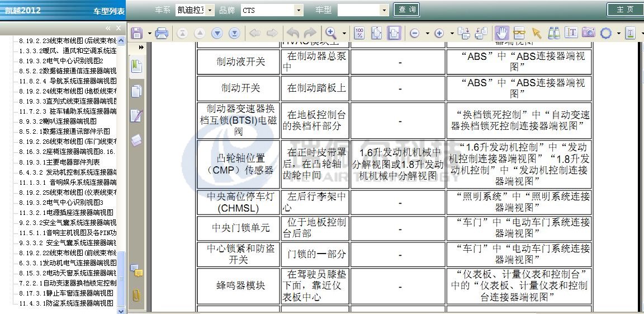Click the zoom-out minus button
This screenshot has width=644, height=314.
[x=415, y=33]
